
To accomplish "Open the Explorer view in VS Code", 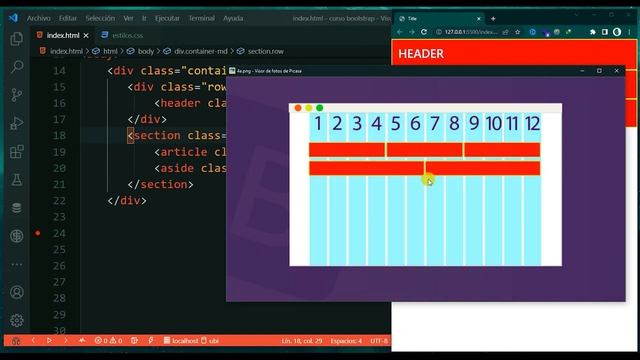I will (x=17, y=39).
